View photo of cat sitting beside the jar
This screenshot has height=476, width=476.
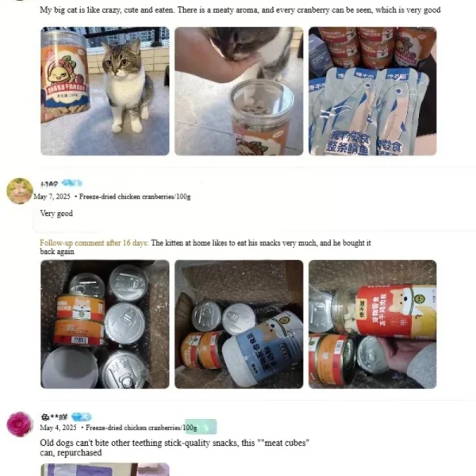105,91
